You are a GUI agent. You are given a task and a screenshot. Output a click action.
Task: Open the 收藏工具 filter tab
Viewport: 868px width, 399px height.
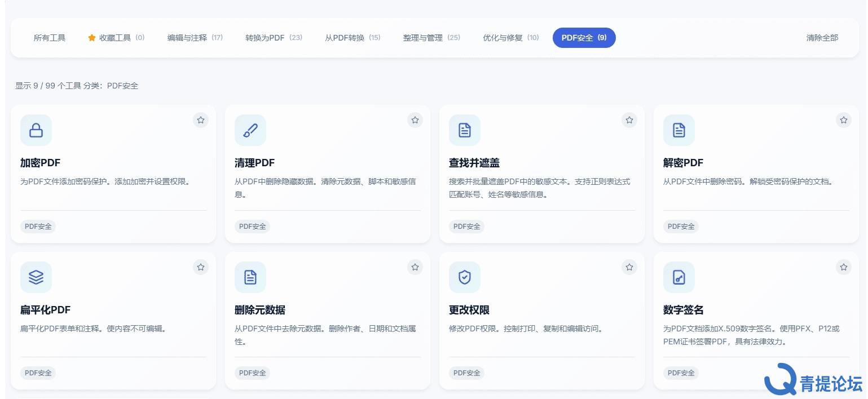pos(116,38)
